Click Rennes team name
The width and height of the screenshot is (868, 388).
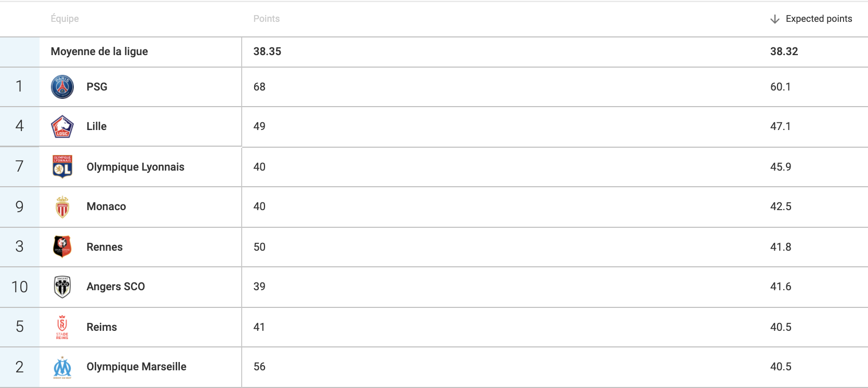tap(104, 247)
